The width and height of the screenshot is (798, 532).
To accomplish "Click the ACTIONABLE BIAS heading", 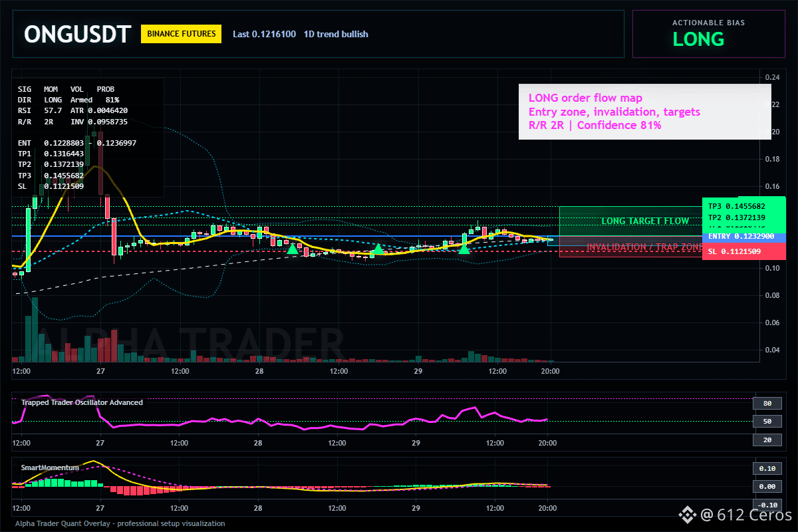I will click(x=708, y=23).
